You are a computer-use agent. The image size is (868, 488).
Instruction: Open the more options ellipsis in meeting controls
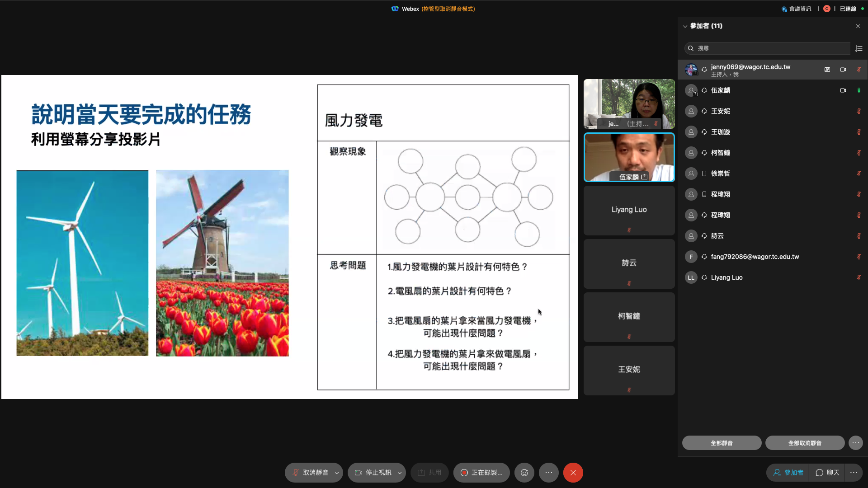(x=549, y=473)
